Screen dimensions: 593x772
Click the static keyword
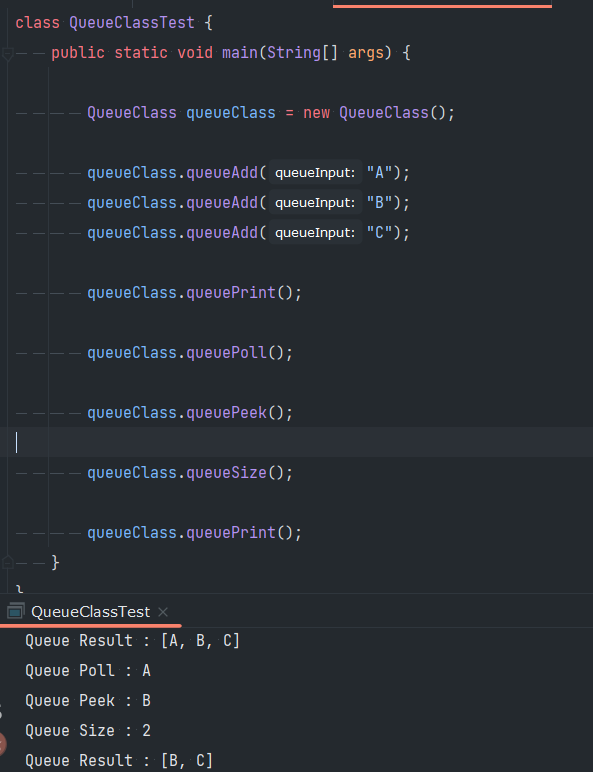coord(141,53)
